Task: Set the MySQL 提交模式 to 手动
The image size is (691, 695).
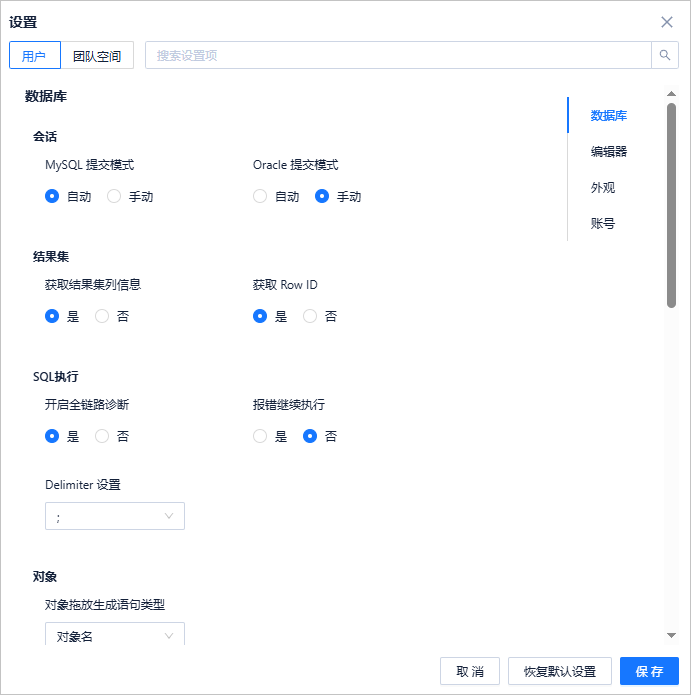Action: click(x=114, y=196)
